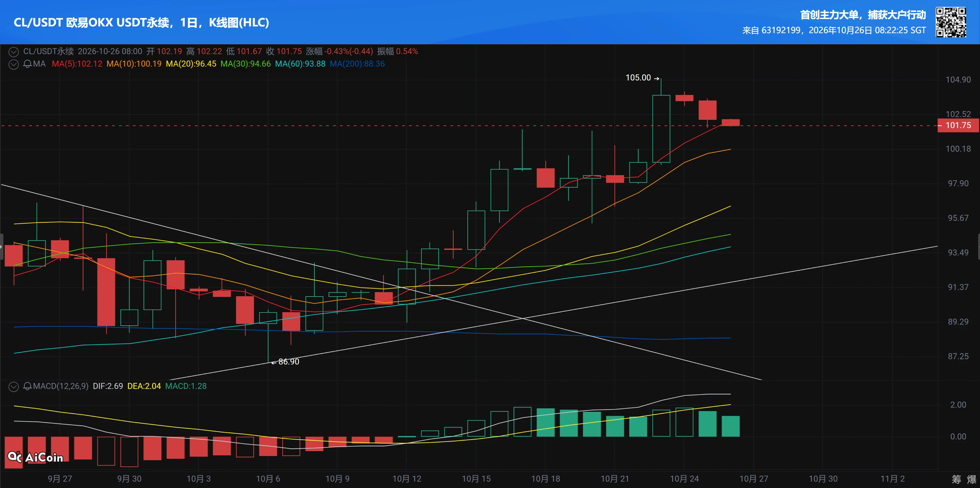
Task: Click the 10月 24 date label on time axis
Action: pos(684,479)
